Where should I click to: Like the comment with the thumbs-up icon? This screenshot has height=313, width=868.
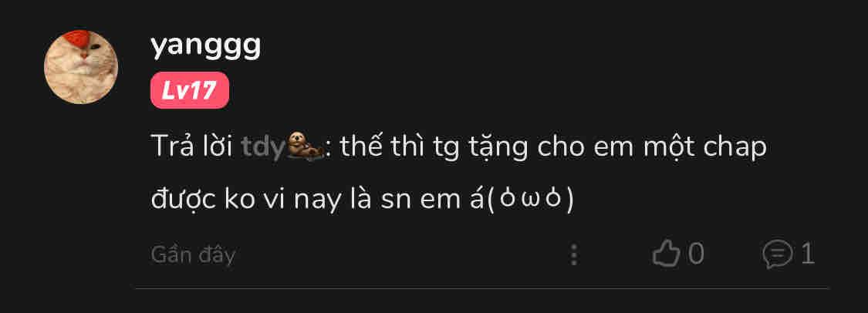666,254
